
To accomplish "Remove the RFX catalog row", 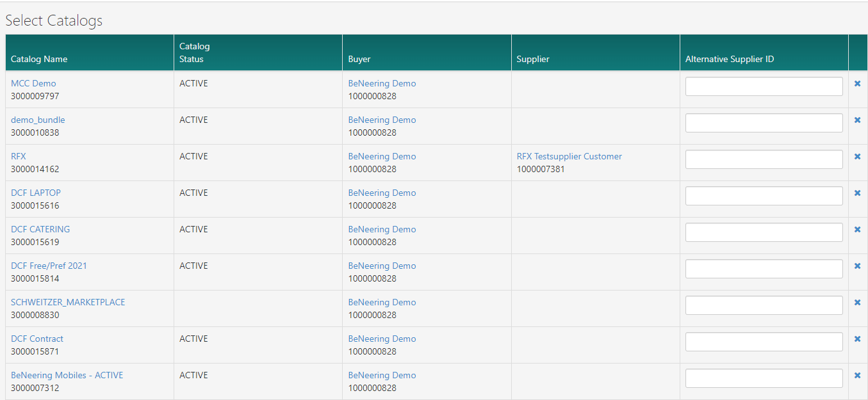I will click(x=857, y=157).
